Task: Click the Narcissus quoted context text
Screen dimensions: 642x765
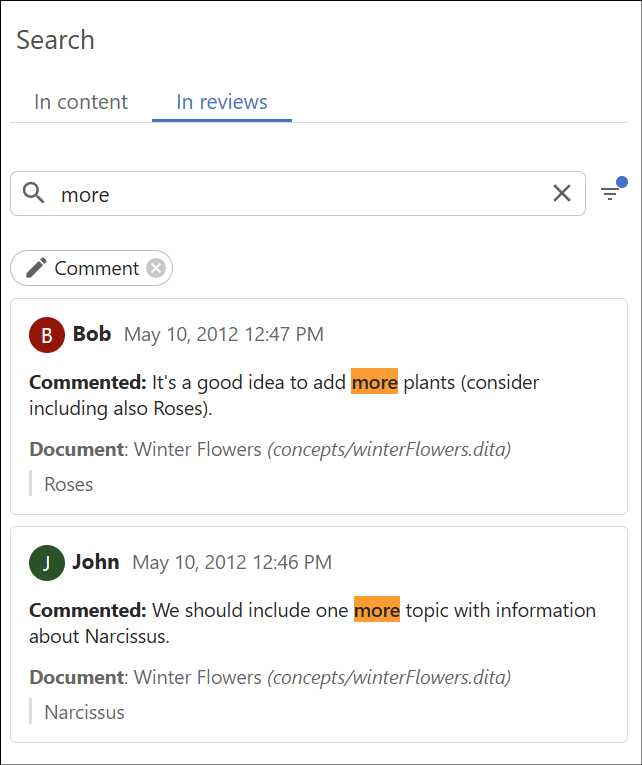Action: coord(85,712)
